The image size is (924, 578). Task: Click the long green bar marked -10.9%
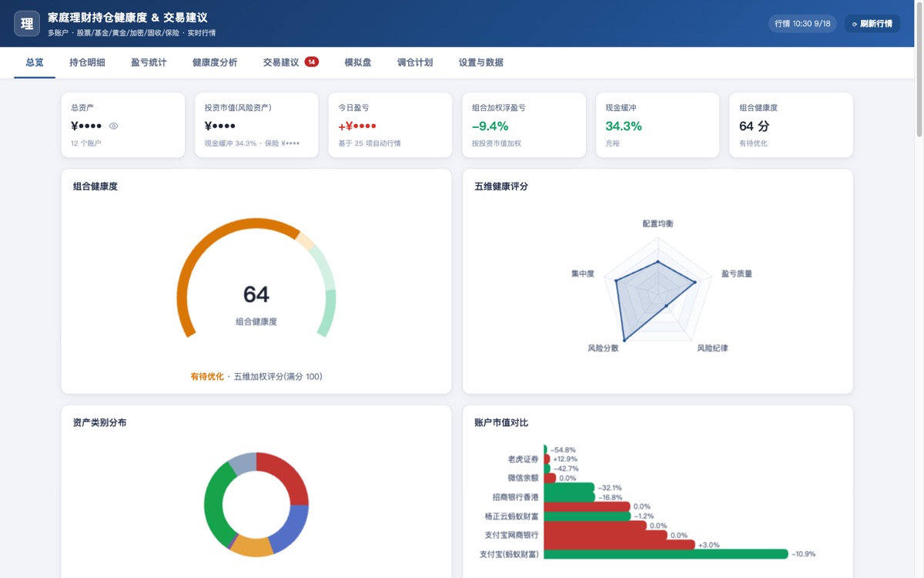coord(666,554)
